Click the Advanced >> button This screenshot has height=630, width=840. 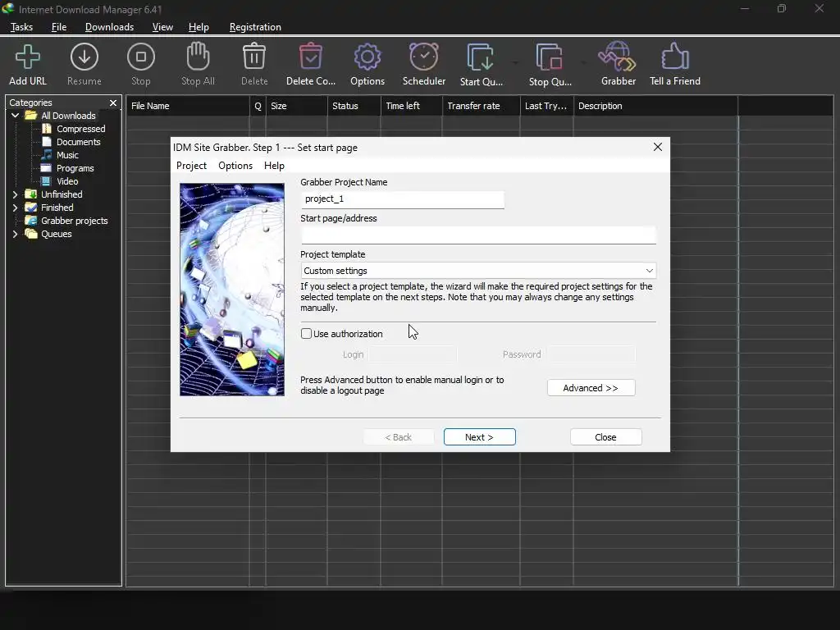click(x=591, y=388)
